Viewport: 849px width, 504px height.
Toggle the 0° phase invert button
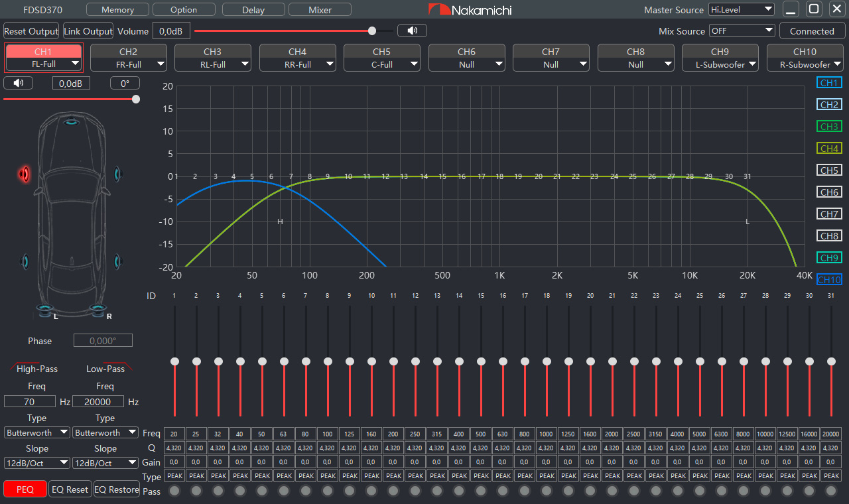[x=125, y=83]
